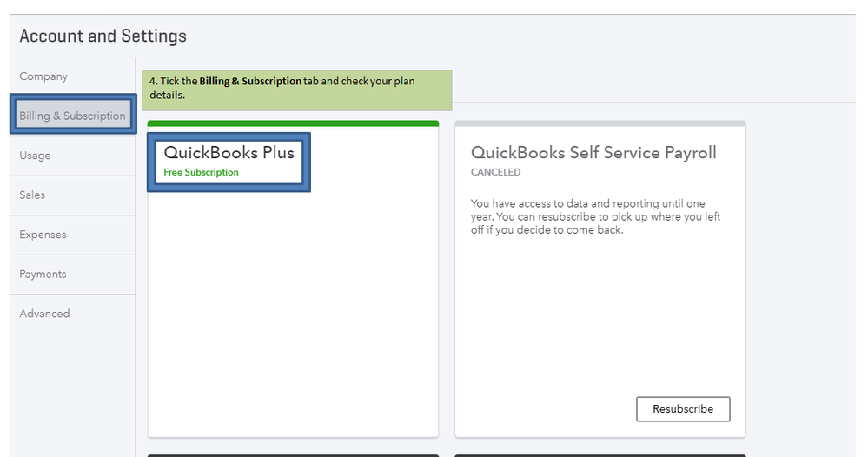Open the Company settings tab

(72, 76)
